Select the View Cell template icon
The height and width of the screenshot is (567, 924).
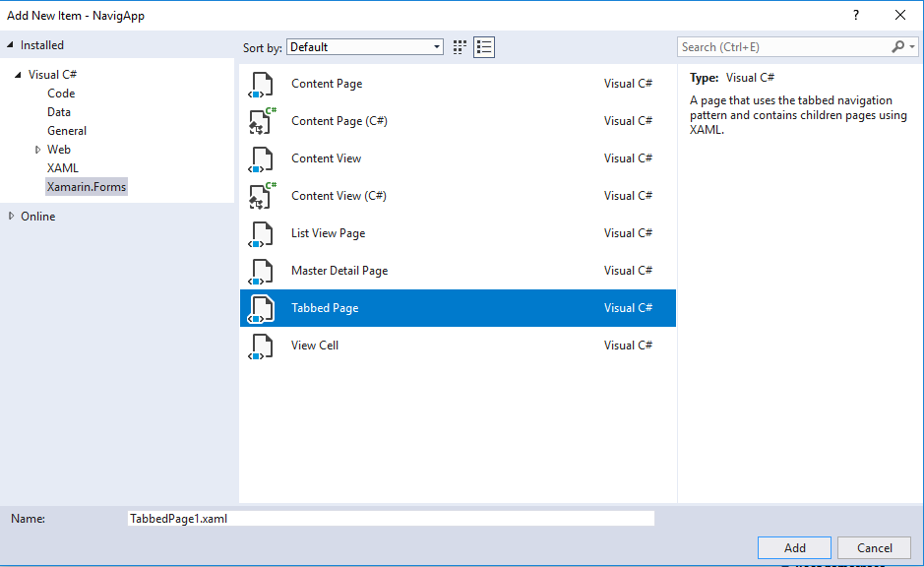261,346
